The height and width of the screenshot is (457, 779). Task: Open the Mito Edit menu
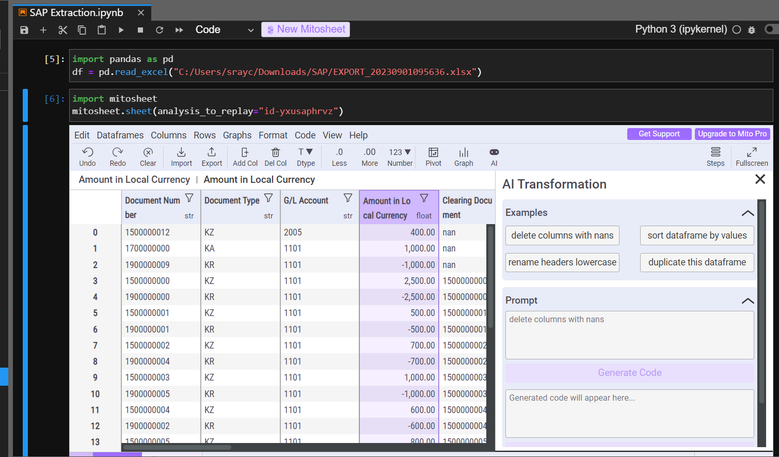tap(81, 135)
